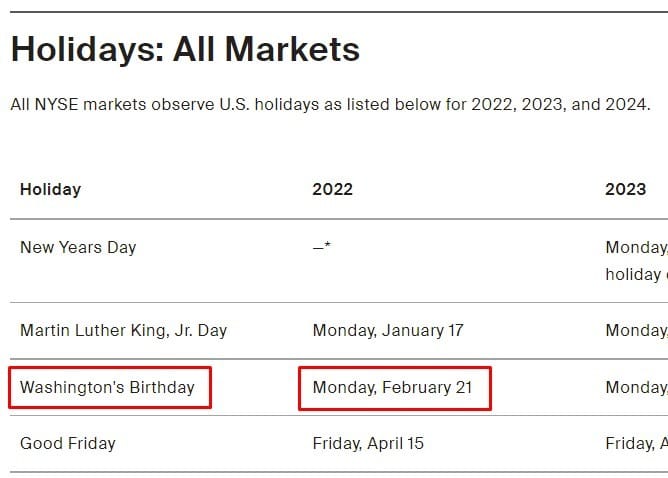Click the 2023 Martin Luther King date cell
This screenshot has width=668, height=478.
pyautogui.click(x=636, y=331)
